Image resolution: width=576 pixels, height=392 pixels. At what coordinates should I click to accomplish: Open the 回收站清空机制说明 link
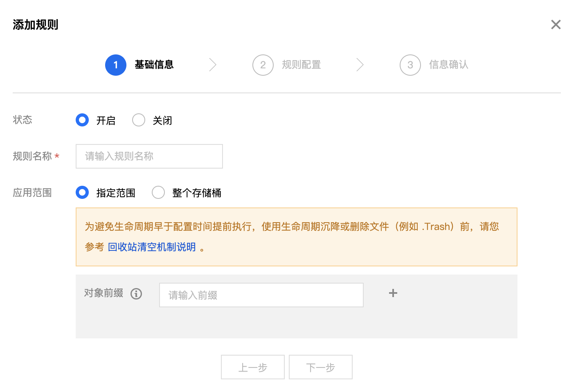click(x=152, y=247)
